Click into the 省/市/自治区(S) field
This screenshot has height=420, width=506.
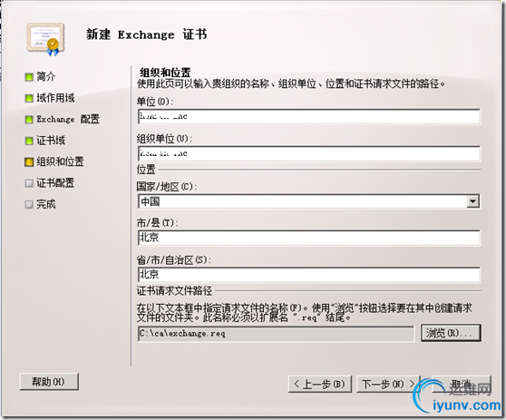pos(309,275)
